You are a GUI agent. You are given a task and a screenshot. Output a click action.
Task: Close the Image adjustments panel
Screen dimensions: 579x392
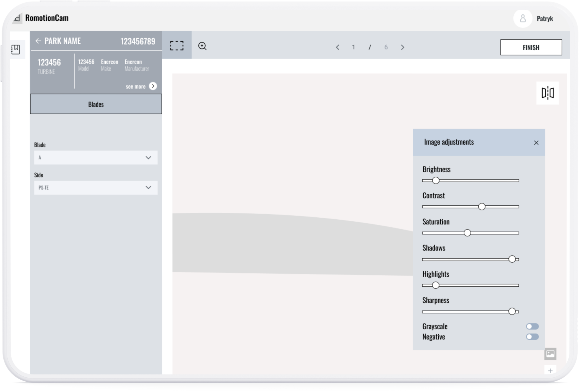(536, 143)
